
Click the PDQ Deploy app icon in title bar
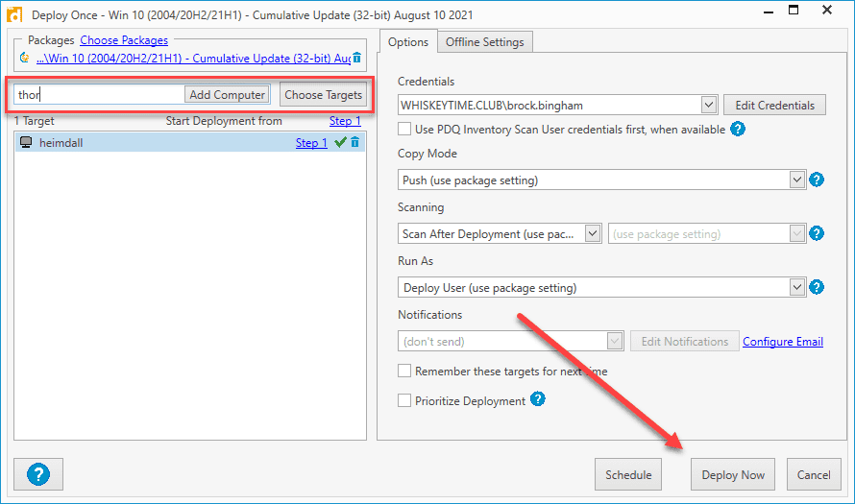coord(13,14)
